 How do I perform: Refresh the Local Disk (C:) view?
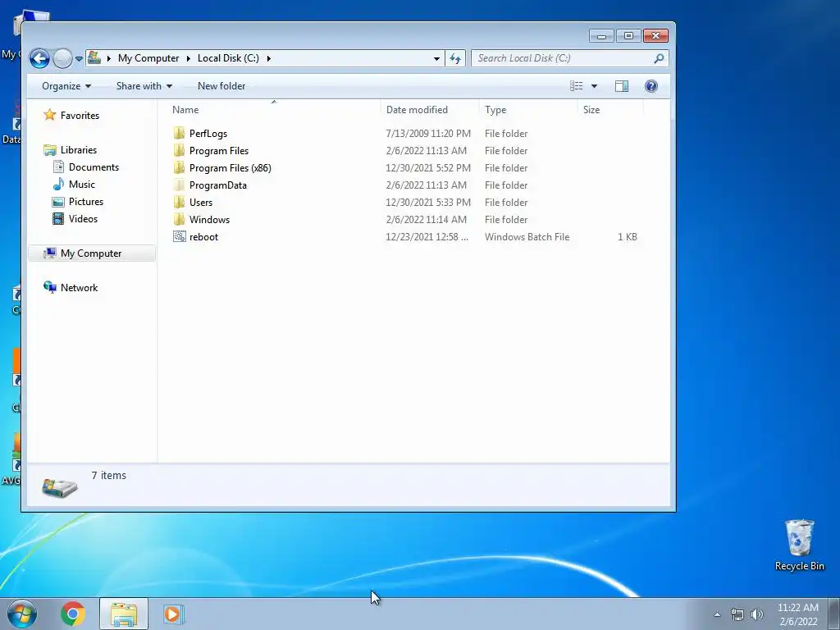pos(455,58)
